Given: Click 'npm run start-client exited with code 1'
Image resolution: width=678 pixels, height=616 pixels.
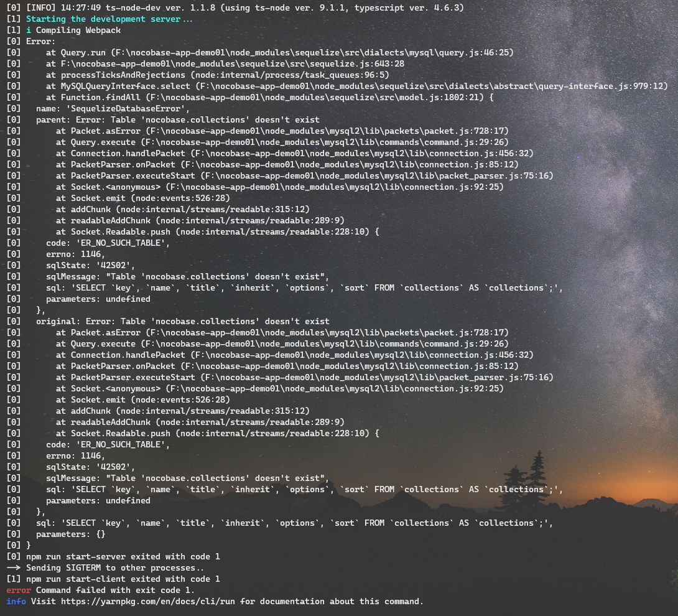Looking at the screenshot, I should 123,579.
